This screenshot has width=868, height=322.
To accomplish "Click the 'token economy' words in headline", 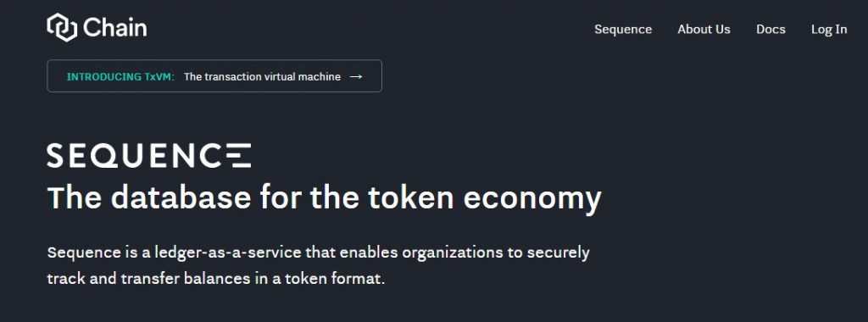I will (484, 198).
